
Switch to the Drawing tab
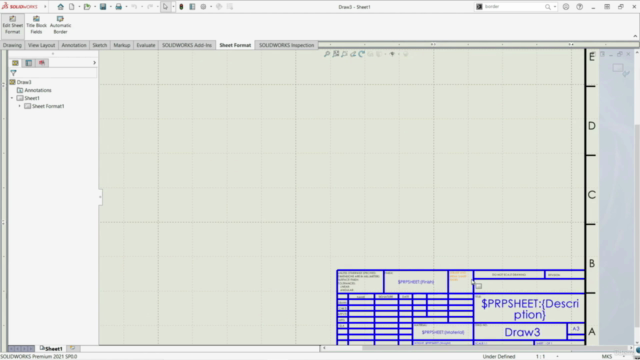pyautogui.click(x=12, y=45)
